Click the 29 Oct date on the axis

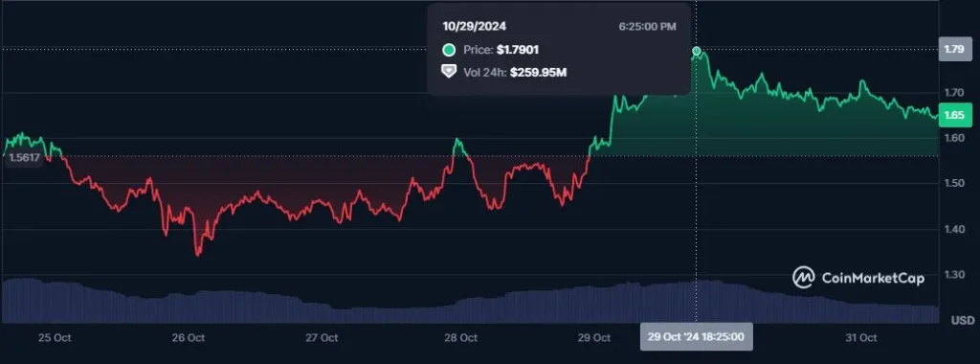click(x=593, y=338)
